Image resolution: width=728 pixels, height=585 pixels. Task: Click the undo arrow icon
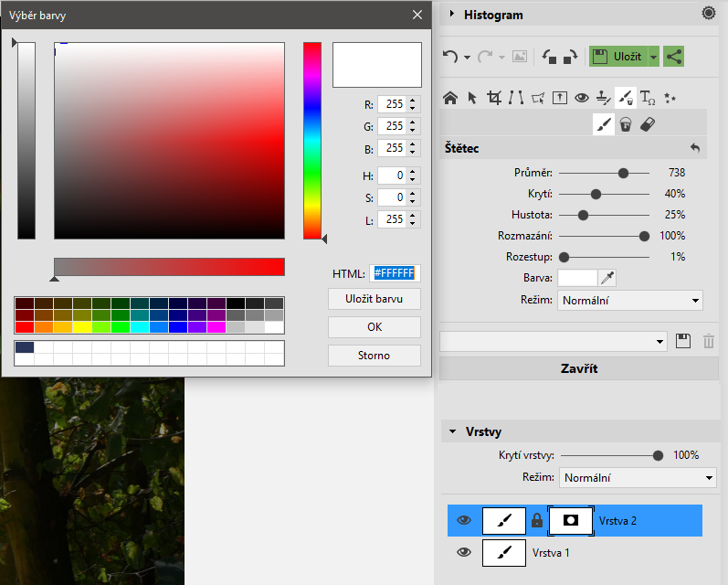coord(449,57)
